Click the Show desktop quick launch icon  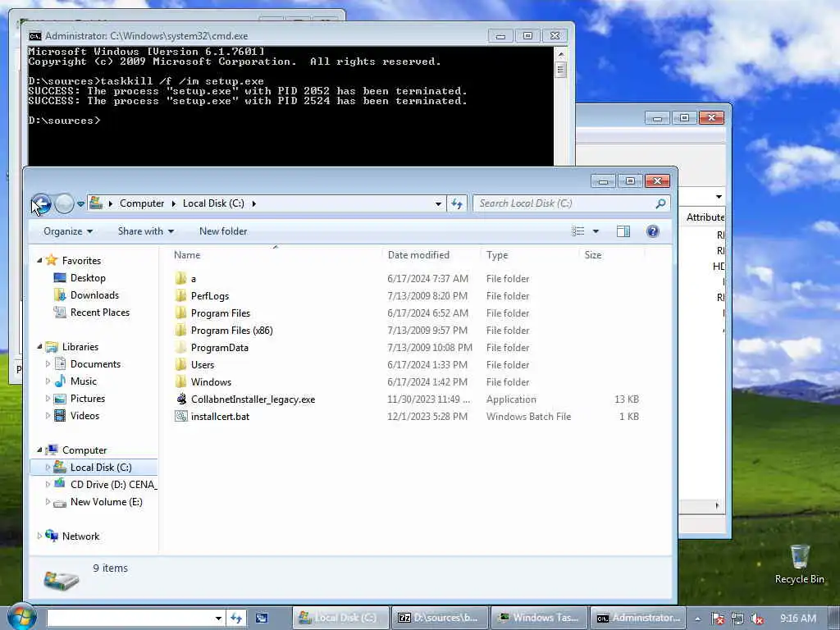(x=262, y=619)
